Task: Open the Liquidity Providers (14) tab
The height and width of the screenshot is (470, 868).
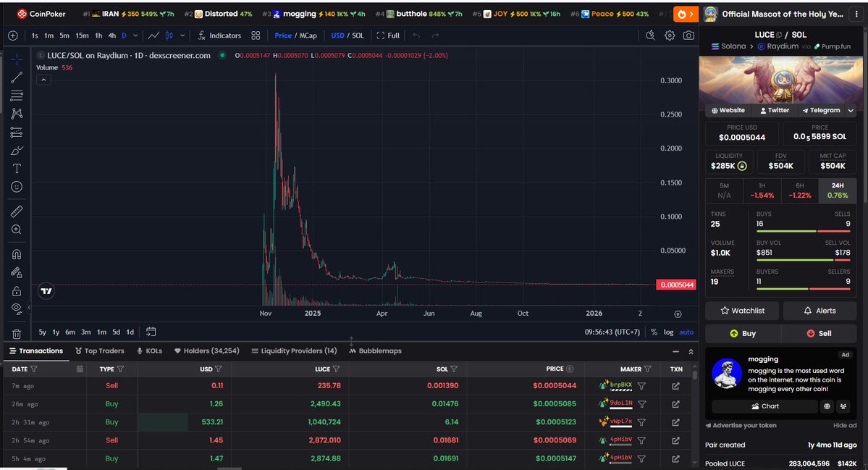Action: click(x=294, y=351)
